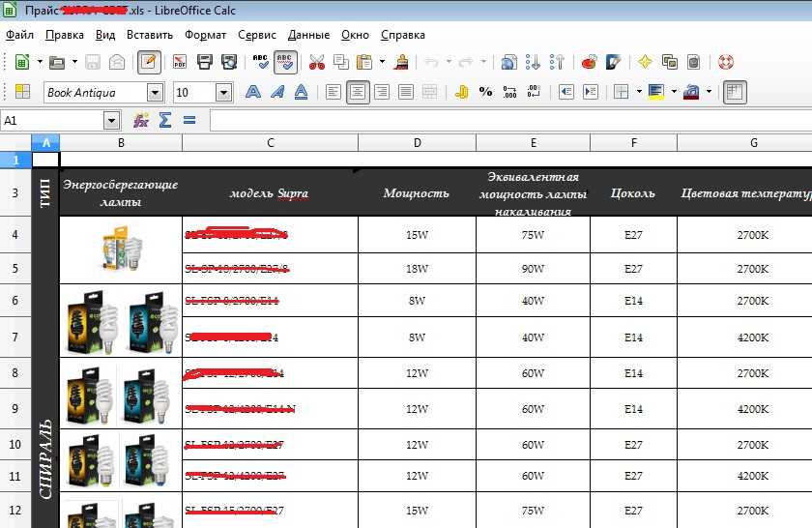Open the Data Sources panel
Viewport: 812px width, 528px height.
[693, 63]
